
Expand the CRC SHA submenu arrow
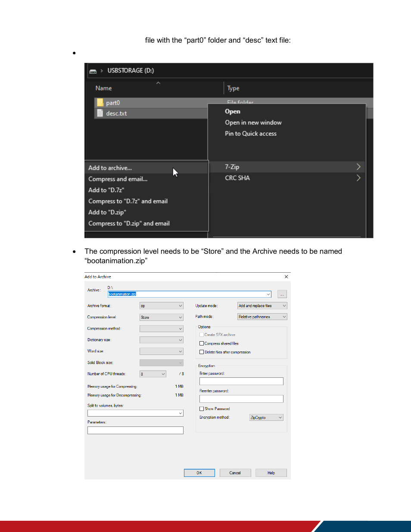click(358, 178)
